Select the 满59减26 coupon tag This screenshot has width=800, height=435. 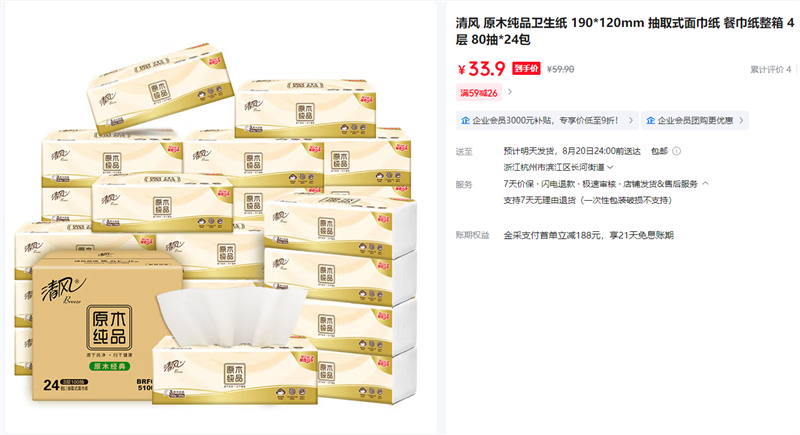(479, 93)
